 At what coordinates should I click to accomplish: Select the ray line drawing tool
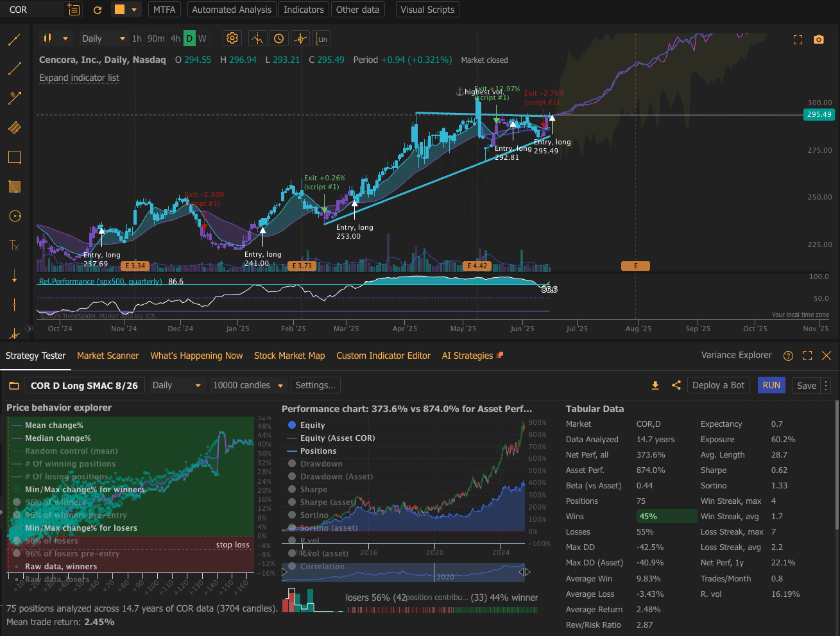(14, 69)
